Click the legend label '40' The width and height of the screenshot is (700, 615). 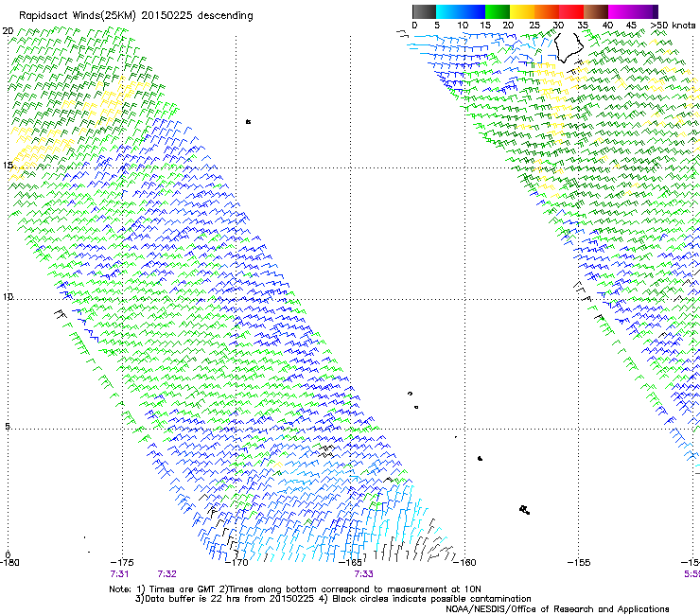(607, 26)
